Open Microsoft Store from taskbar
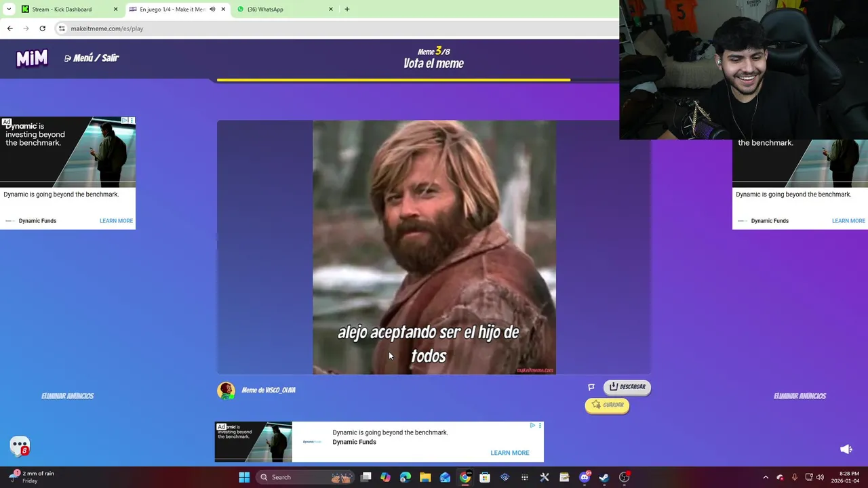 tap(485, 477)
